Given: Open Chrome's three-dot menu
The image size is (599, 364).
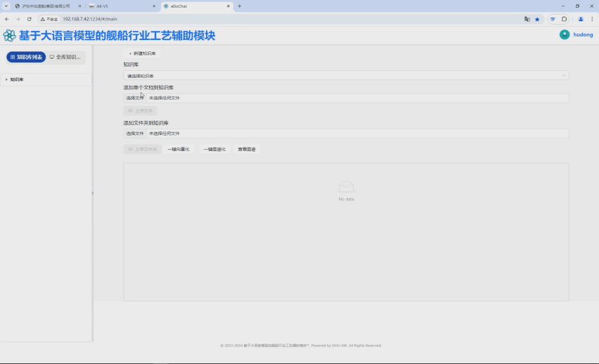Looking at the screenshot, I should [x=592, y=19].
